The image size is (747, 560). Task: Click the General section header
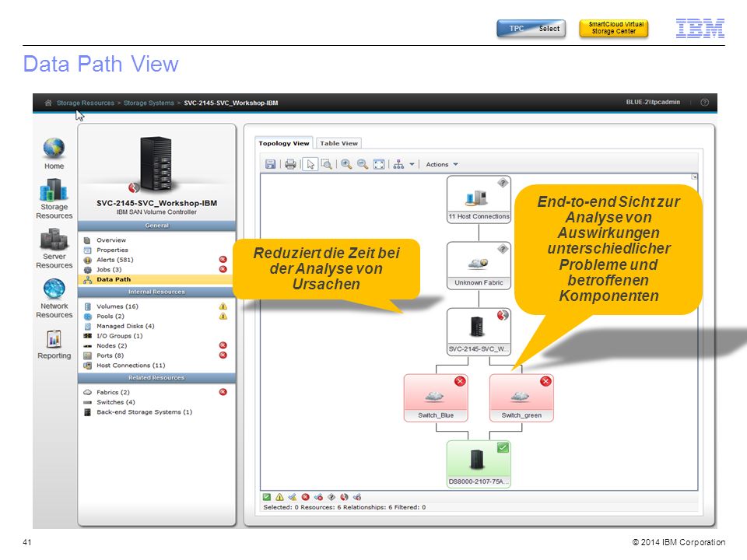coord(156,226)
